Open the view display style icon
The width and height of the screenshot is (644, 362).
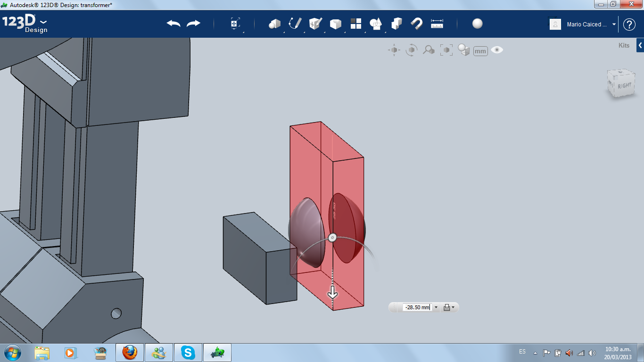(x=464, y=50)
